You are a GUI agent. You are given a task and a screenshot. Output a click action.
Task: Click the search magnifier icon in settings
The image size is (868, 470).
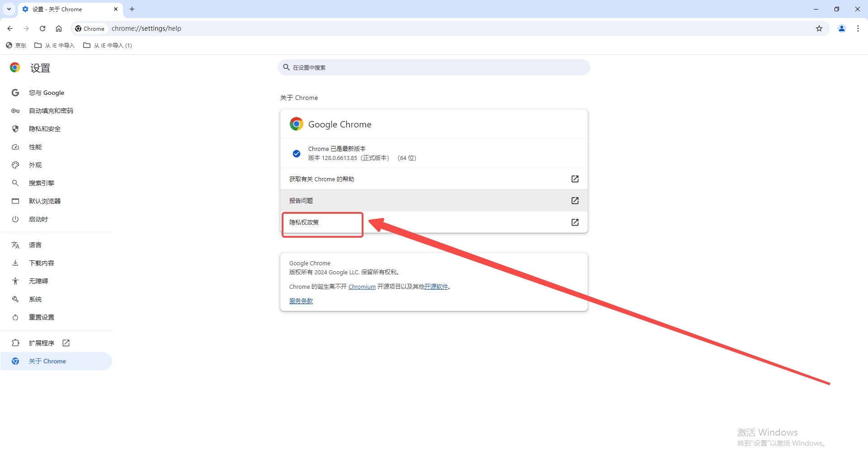(286, 67)
